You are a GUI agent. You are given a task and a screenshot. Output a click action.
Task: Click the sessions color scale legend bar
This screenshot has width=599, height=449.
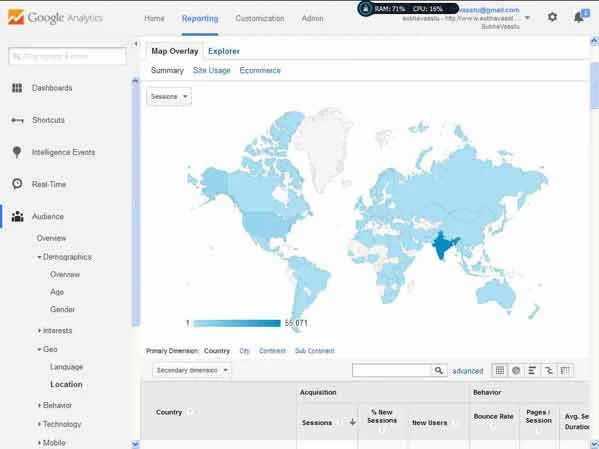(x=237, y=323)
